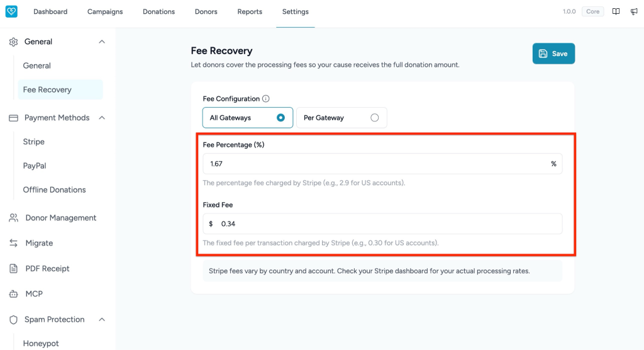Open MCP settings

[34, 294]
